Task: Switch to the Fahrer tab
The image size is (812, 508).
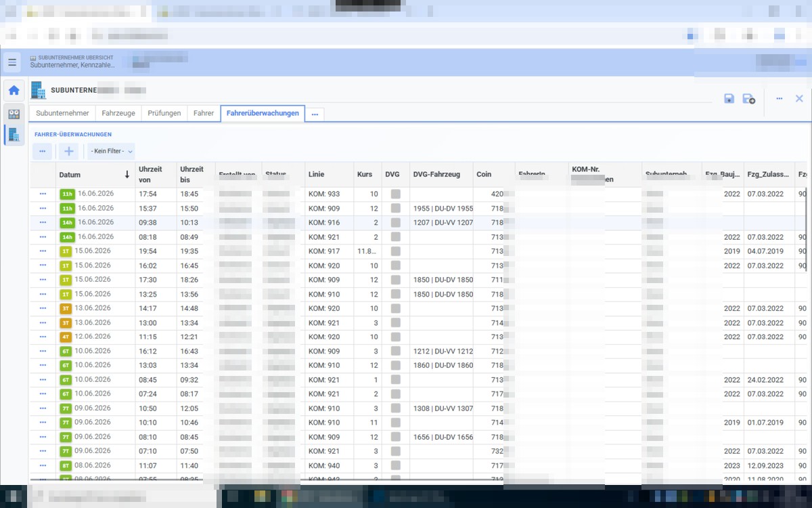Action: click(204, 113)
